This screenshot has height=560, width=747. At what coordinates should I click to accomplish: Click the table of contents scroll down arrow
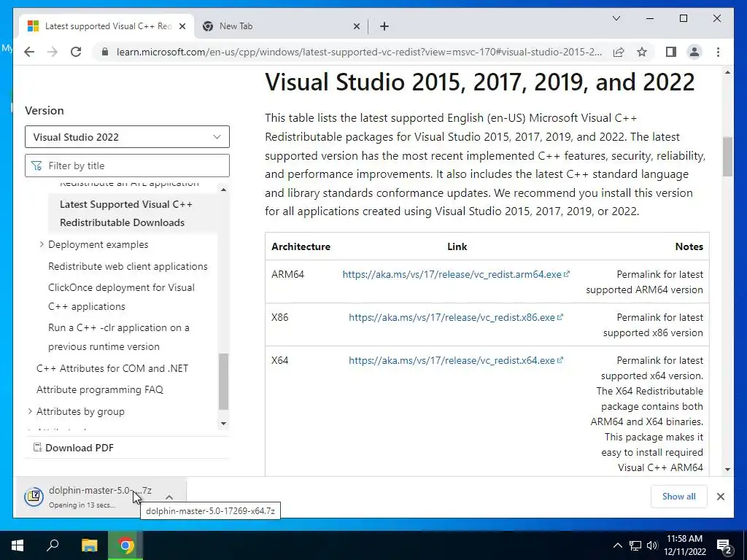pos(223,424)
